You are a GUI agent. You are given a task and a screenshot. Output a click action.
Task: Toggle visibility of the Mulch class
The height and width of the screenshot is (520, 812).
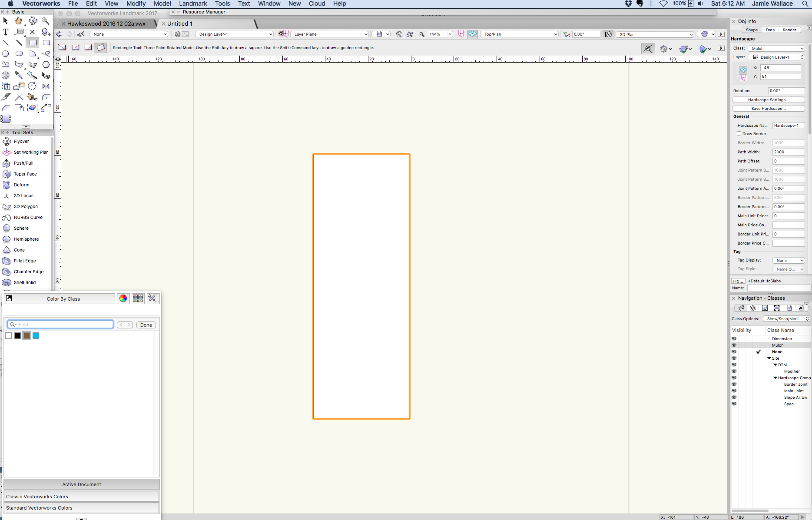click(734, 345)
